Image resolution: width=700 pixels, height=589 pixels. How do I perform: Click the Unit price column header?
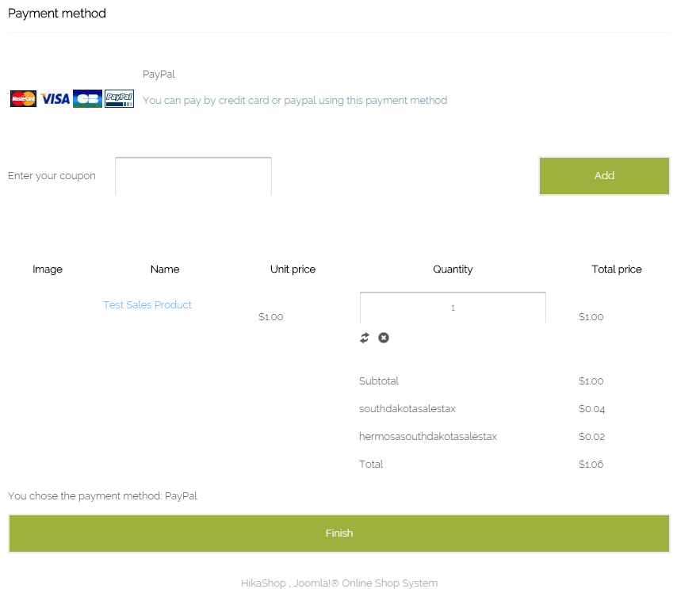tap(293, 270)
